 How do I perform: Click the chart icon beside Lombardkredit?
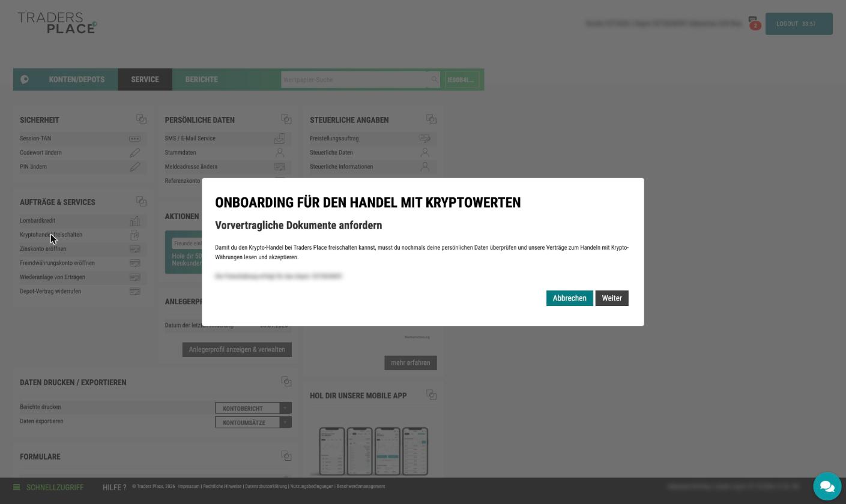pyautogui.click(x=134, y=221)
